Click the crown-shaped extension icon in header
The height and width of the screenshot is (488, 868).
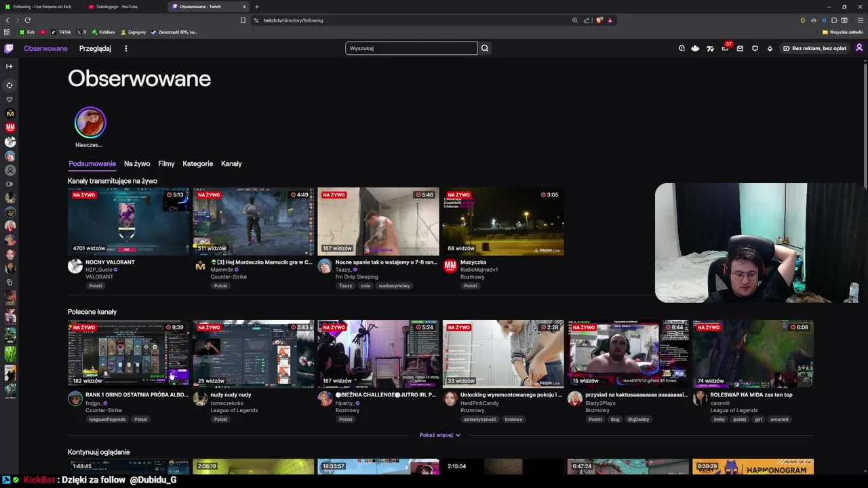click(695, 48)
